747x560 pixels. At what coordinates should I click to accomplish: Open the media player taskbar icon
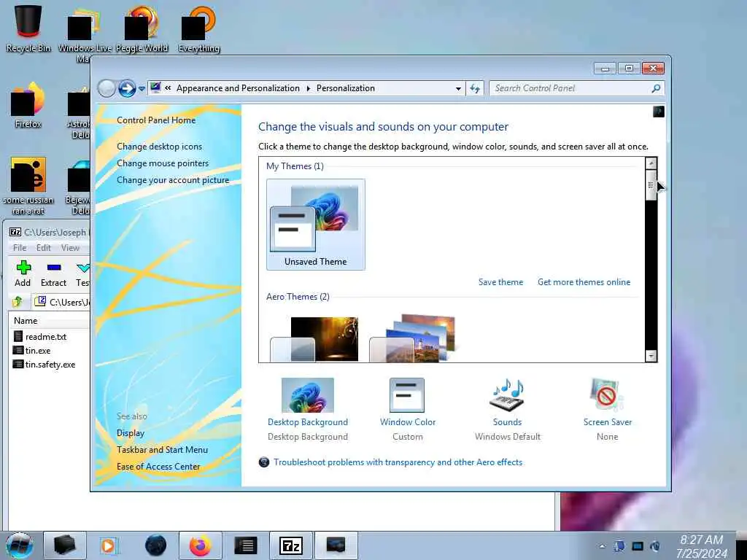[109, 545]
